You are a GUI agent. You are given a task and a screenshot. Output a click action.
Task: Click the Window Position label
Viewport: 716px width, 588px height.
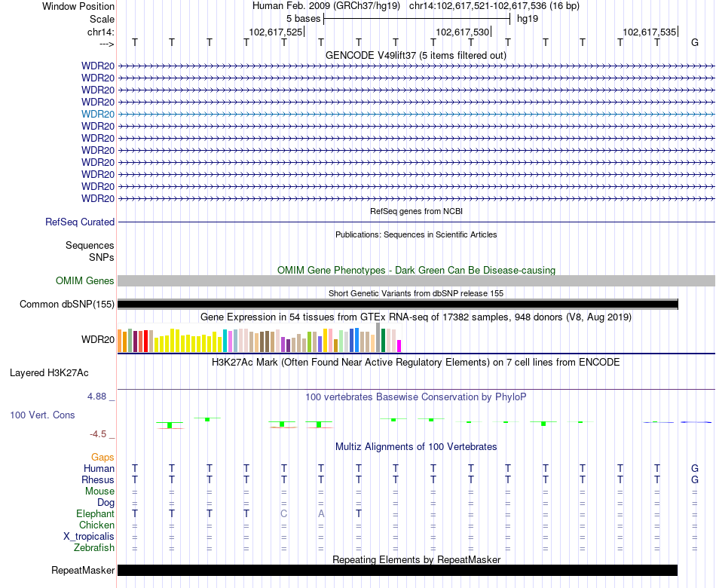[x=78, y=6]
